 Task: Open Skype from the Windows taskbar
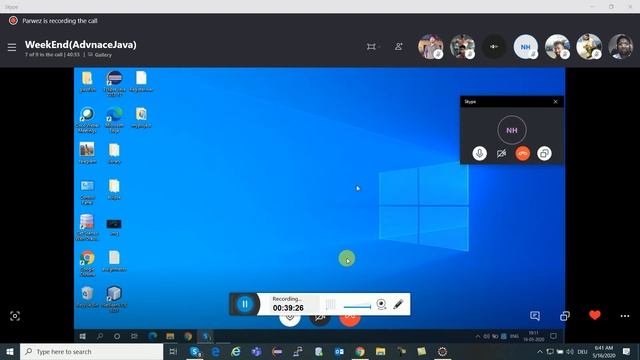click(195, 351)
